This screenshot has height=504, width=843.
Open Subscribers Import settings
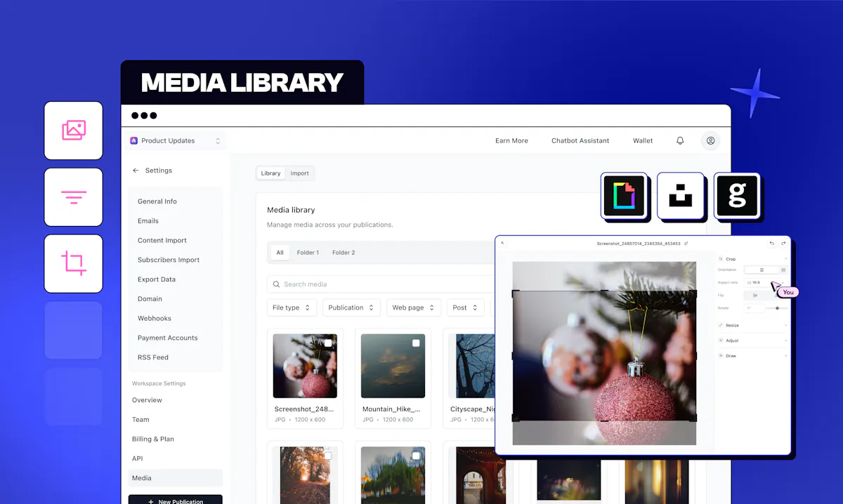pyautogui.click(x=169, y=260)
